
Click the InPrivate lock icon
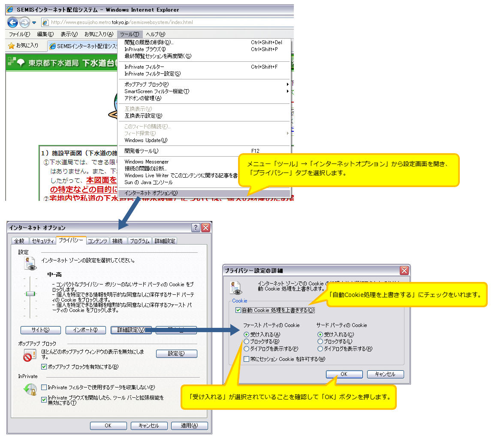coord(30,390)
